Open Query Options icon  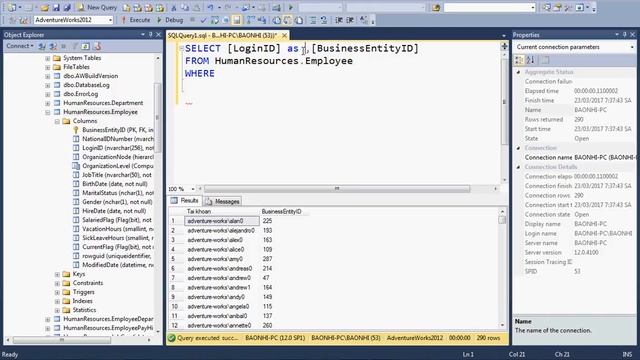[x=226, y=20]
